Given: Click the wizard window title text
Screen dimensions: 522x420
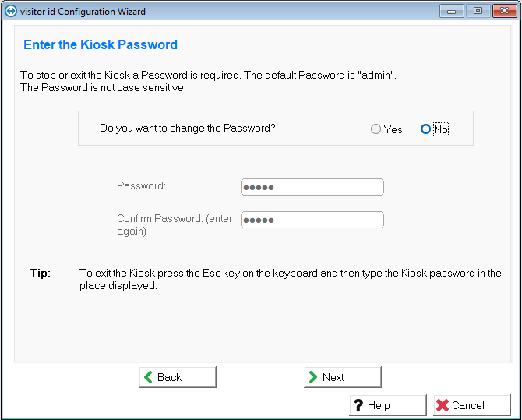Looking at the screenshot, I should (83, 12).
